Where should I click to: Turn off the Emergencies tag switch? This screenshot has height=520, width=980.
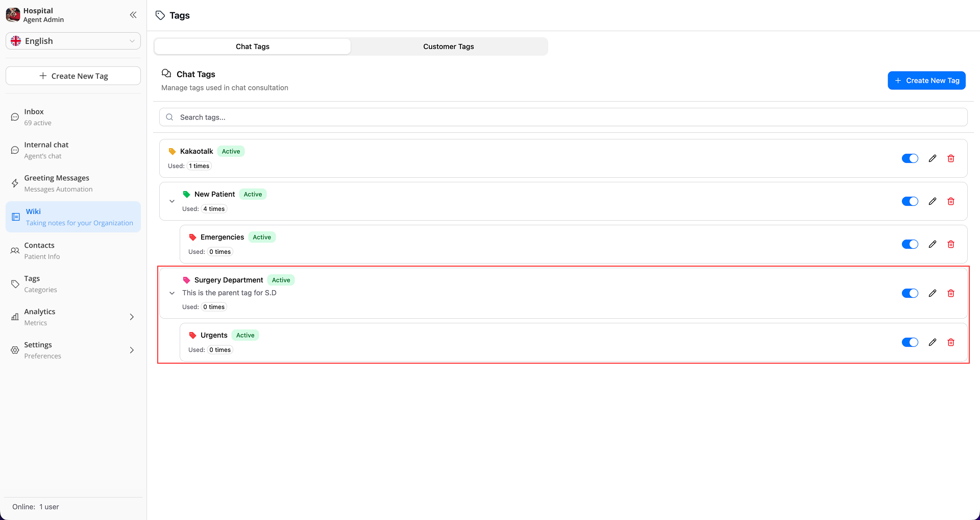point(910,244)
